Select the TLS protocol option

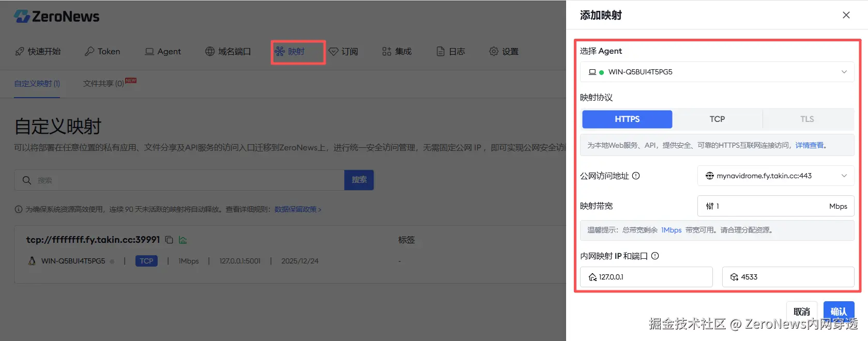pyautogui.click(x=807, y=119)
